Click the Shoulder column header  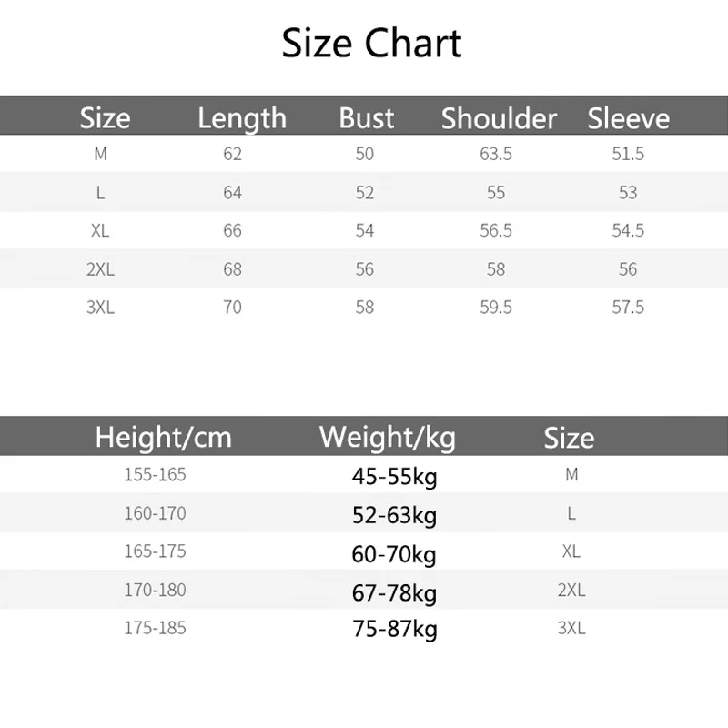[499, 118]
